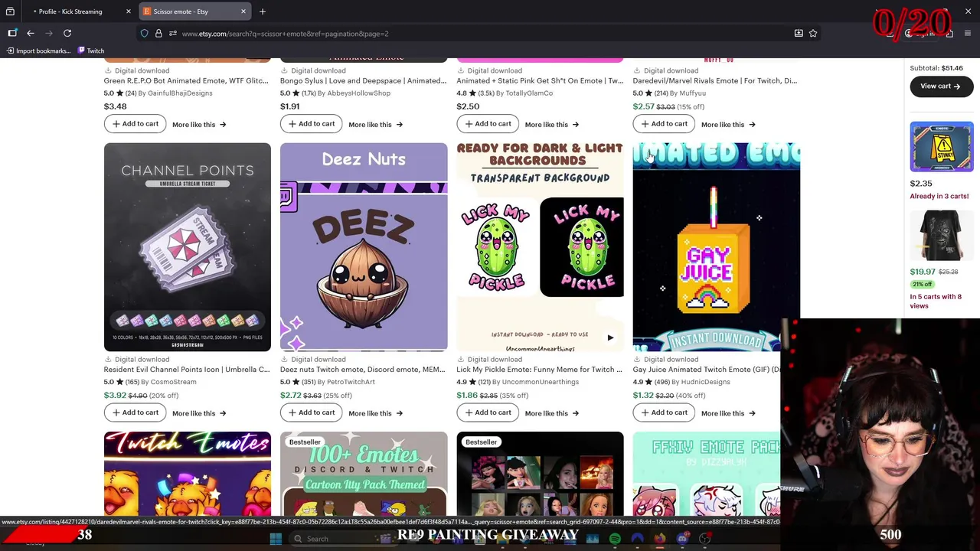The height and width of the screenshot is (551, 980).
Task: Open a new browser tab
Action: coord(263,11)
